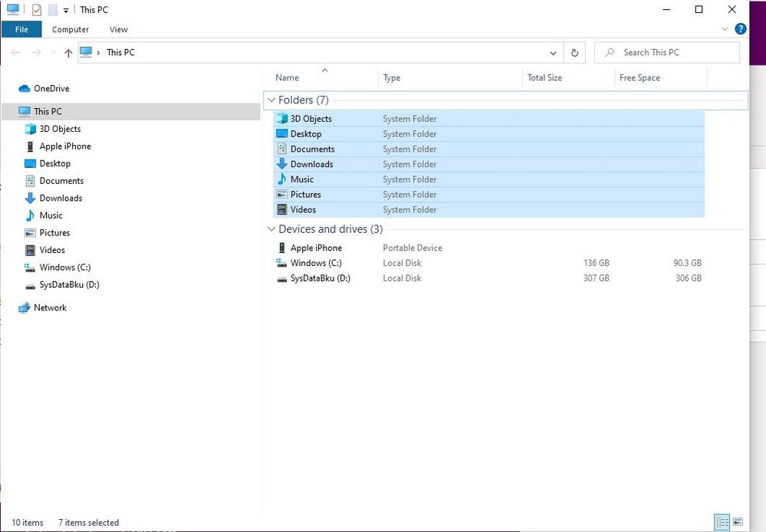The height and width of the screenshot is (532, 766).
Task: Open Apple iPhone from the sidebar
Action: tap(65, 146)
